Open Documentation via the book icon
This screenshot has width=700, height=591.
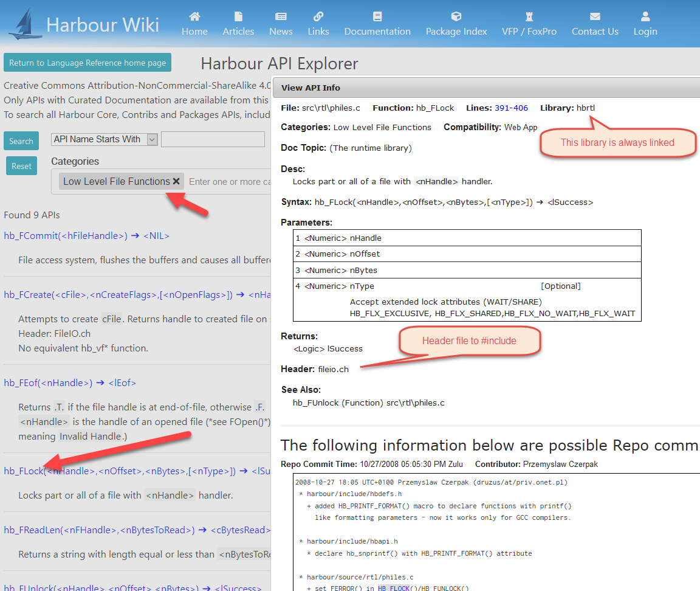click(x=377, y=16)
